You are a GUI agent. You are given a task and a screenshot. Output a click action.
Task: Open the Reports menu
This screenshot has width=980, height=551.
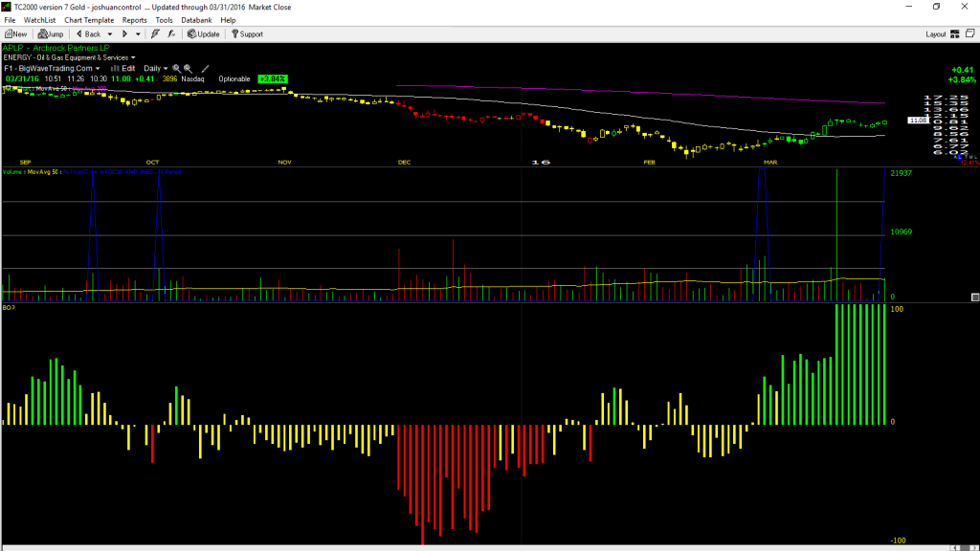[x=134, y=20]
